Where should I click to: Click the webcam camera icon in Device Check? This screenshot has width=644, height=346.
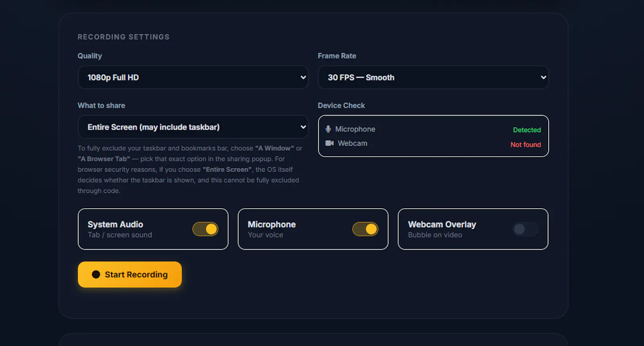click(x=330, y=143)
